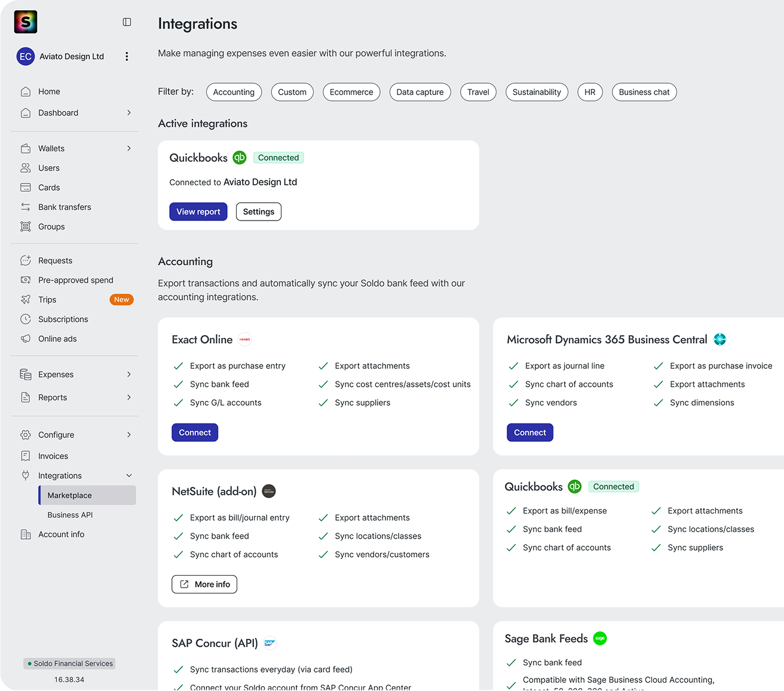Click View report for Quickbooks
The height and width of the screenshot is (691, 784).
coord(198,211)
